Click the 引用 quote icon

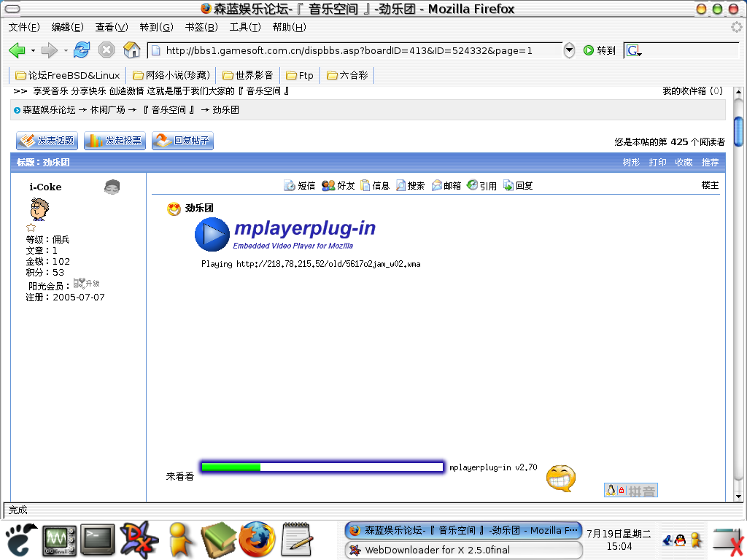tap(481, 186)
